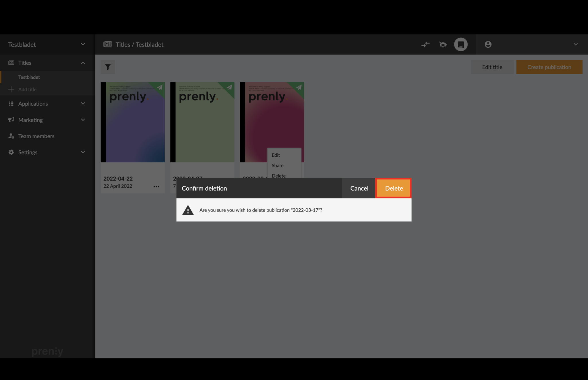Open three-dots menu for 2022-04-22 publication
Image resolution: width=588 pixels, height=380 pixels.
156,186
